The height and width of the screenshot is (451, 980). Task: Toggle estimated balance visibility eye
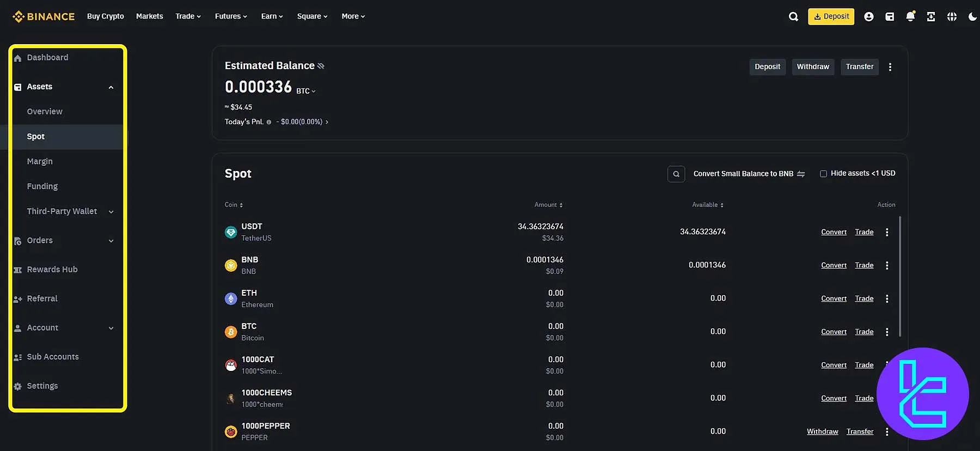click(321, 66)
